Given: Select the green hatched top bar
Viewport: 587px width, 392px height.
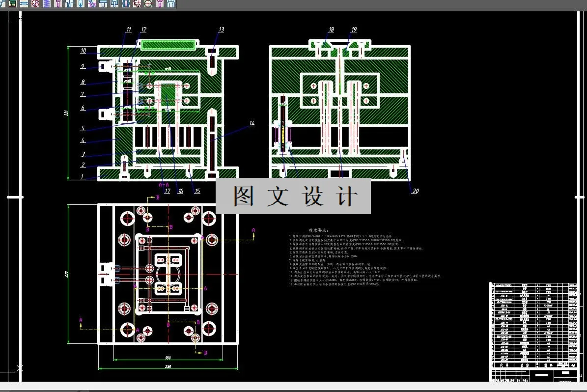Looking at the screenshot, I should [168, 45].
